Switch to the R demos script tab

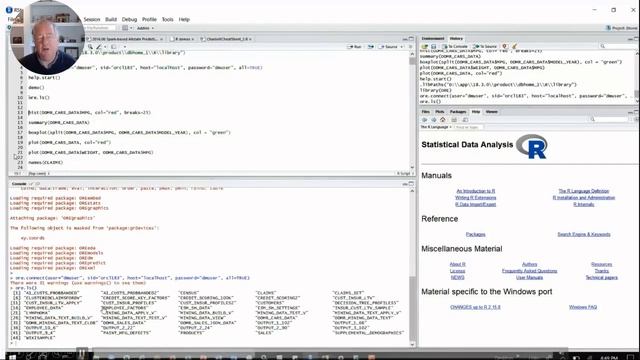[182, 39]
